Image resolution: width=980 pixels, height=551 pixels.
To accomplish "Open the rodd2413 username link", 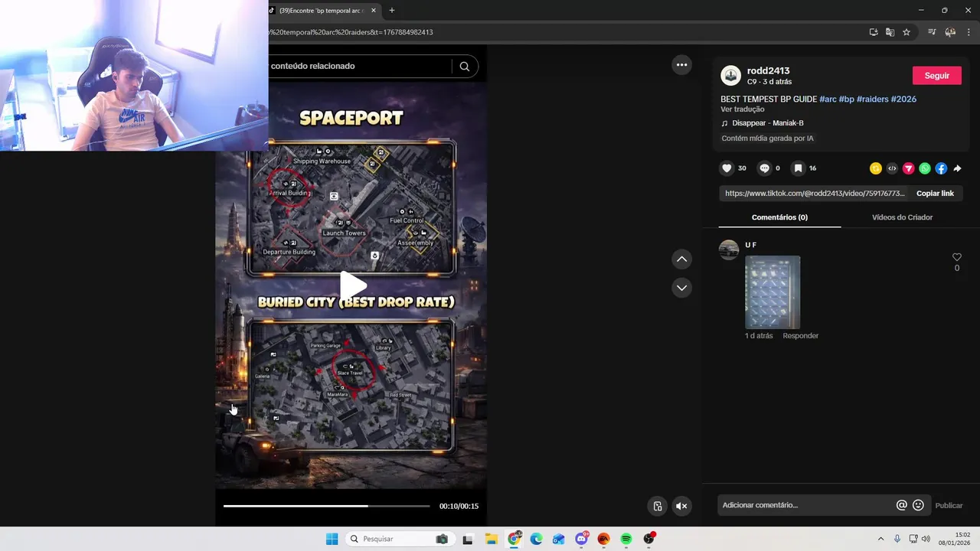I will coord(769,71).
